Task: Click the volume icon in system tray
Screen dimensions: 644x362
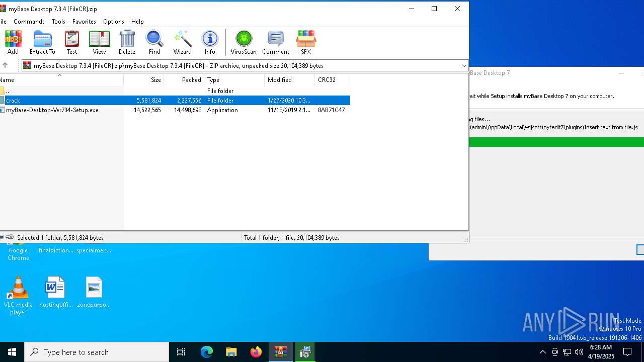Action: point(579,352)
